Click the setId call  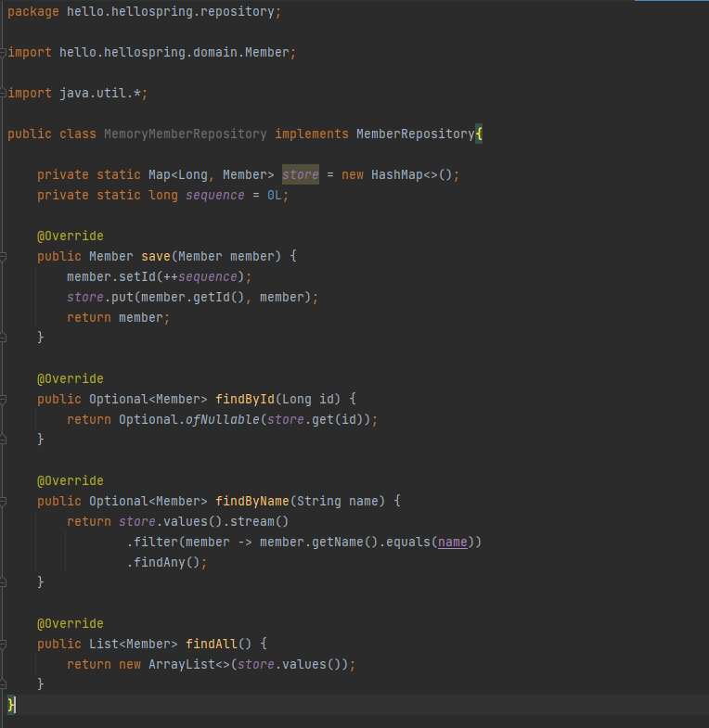(137, 277)
